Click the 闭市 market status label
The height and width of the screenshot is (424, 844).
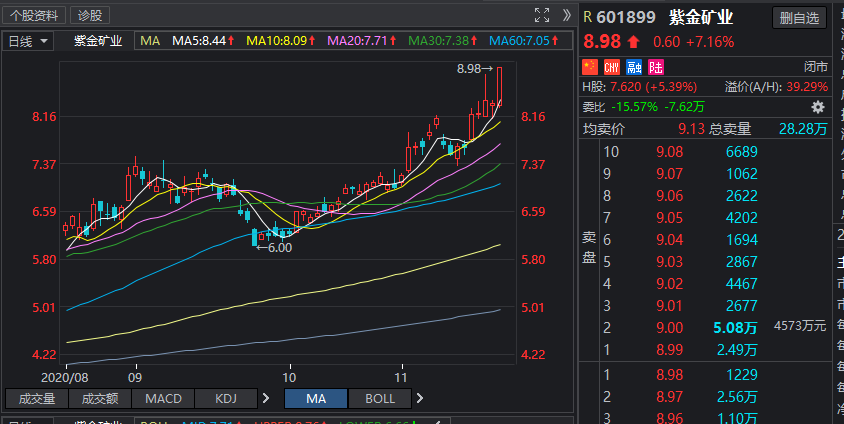(x=815, y=67)
